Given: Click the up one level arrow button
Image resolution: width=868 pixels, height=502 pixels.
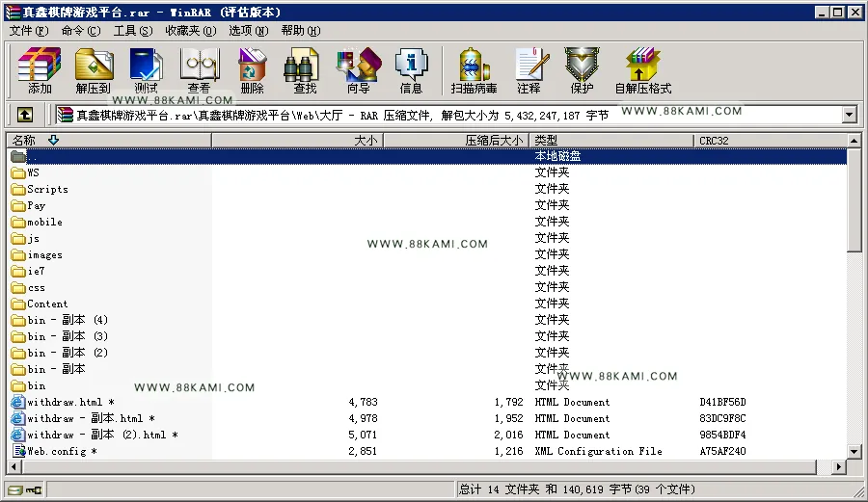Looking at the screenshot, I should coord(25,115).
